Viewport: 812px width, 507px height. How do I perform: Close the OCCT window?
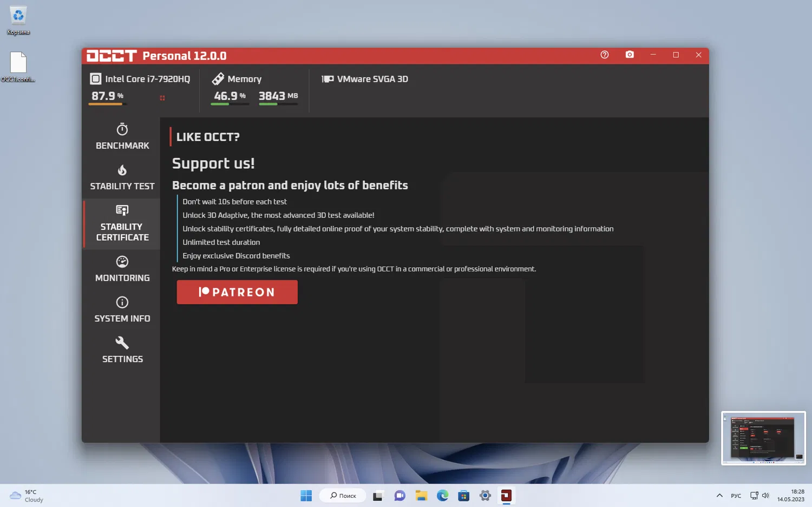pos(698,55)
